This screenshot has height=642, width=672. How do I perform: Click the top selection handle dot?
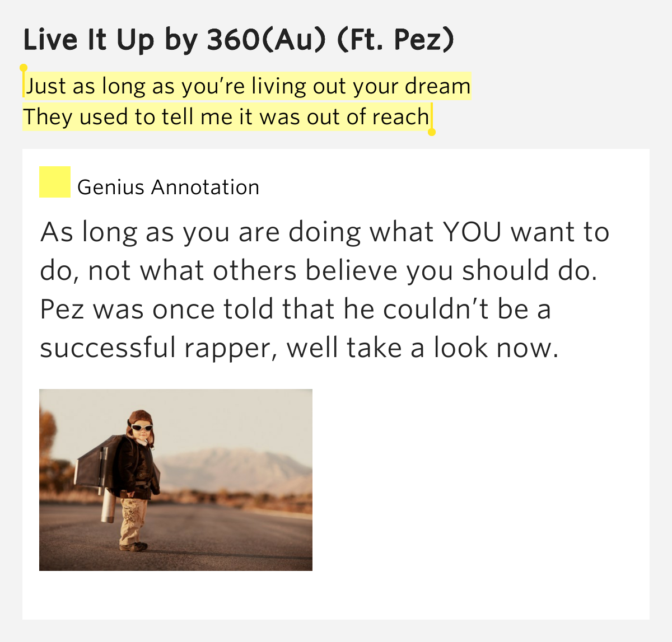coord(24,68)
